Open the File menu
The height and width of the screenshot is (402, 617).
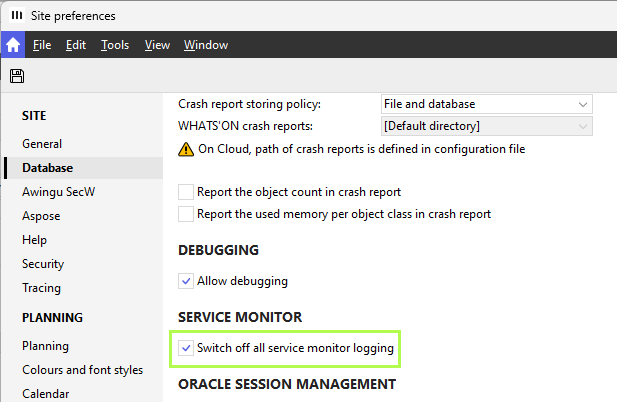(42, 45)
